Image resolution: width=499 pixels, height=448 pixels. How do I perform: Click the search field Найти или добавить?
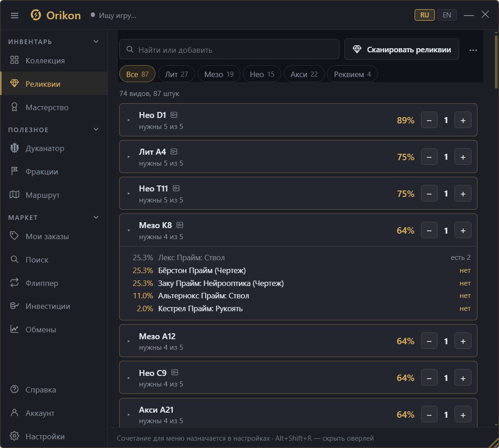tap(229, 50)
